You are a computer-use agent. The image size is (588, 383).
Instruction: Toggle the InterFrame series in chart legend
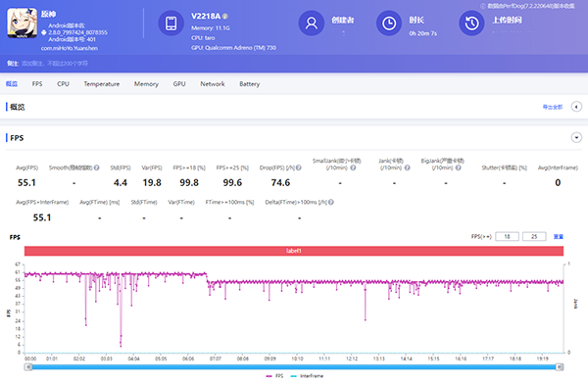pyautogui.click(x=307, y=376)
